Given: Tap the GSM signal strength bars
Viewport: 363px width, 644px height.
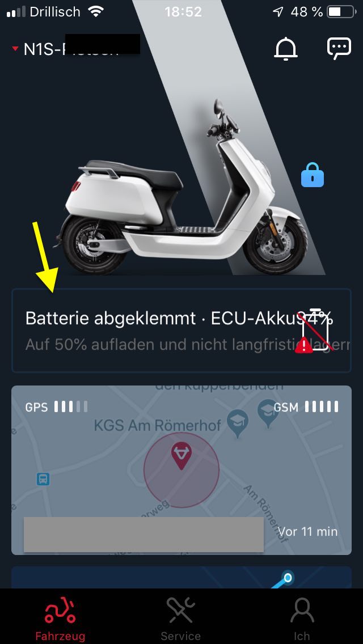Looking at the screenshot, I should (306, 407).
